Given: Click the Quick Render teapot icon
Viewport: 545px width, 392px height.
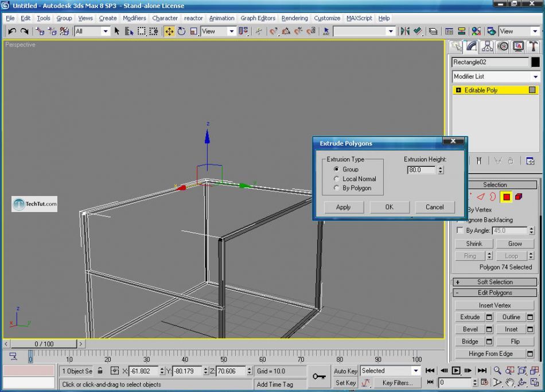Looking at the screenshot, I should (x=491, y=32).
